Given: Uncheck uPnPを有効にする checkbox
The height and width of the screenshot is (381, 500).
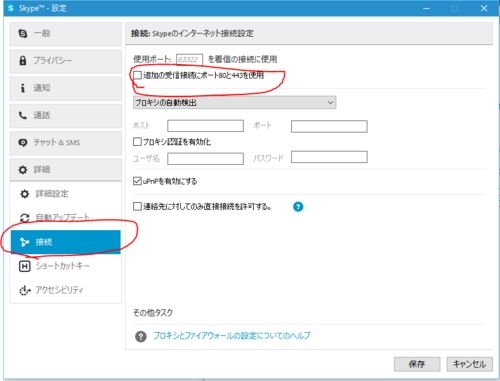Looking at the screenshot, I should point(137,181).
